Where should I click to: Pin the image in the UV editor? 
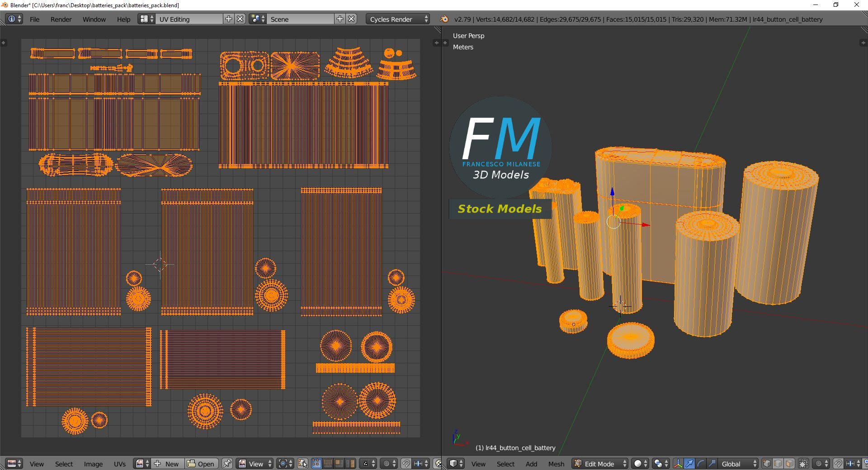(227, 464)
